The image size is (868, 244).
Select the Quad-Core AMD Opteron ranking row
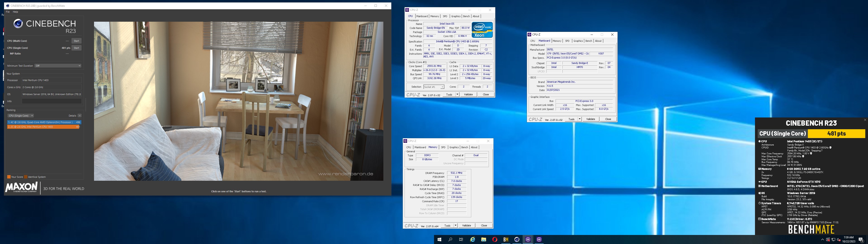click(44, 122)
